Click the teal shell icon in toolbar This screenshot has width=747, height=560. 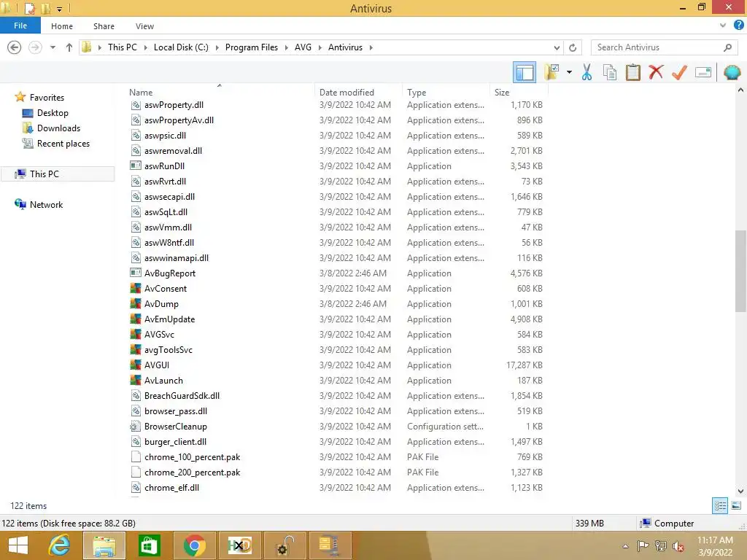click(732, 72)
